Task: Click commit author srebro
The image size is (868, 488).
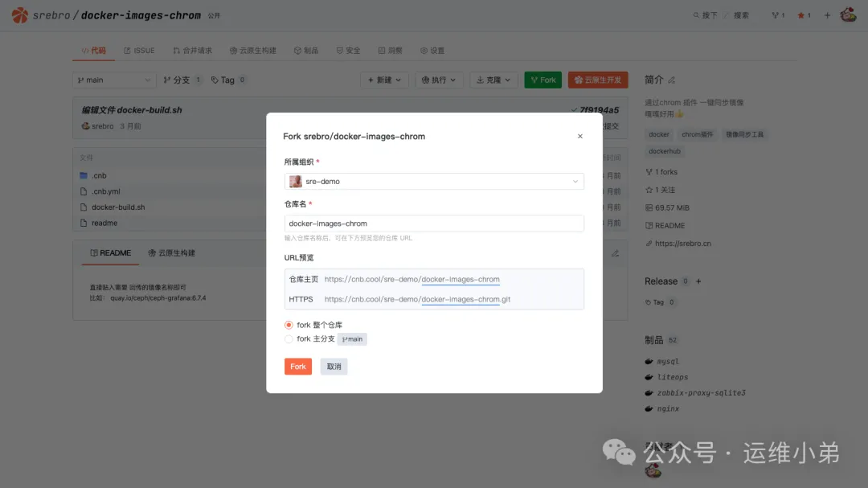Action: [102, 126]
